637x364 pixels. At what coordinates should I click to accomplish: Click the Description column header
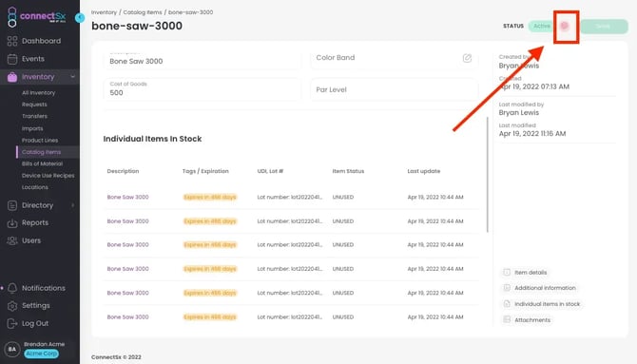123,171
